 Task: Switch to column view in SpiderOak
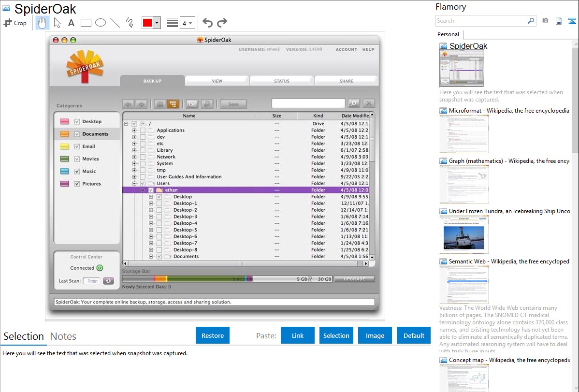(x=159, y=104)
